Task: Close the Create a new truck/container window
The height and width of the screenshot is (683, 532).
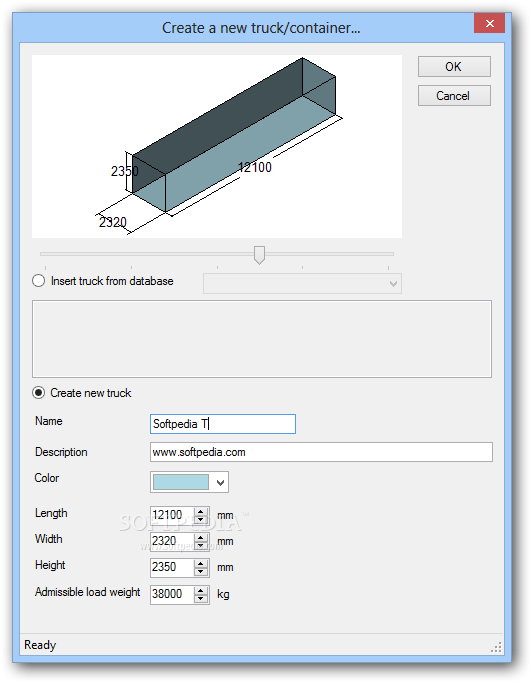Action: click(x=489, y=23)
